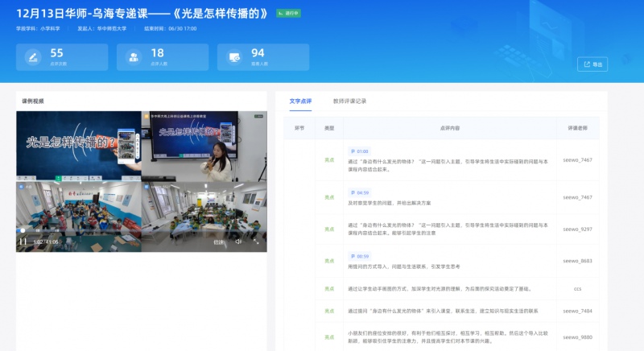The image size is (644, 351).
Task: Jump to the 00:59 timestamp flag
Action: pyautogui.click(x=359, y=256)
